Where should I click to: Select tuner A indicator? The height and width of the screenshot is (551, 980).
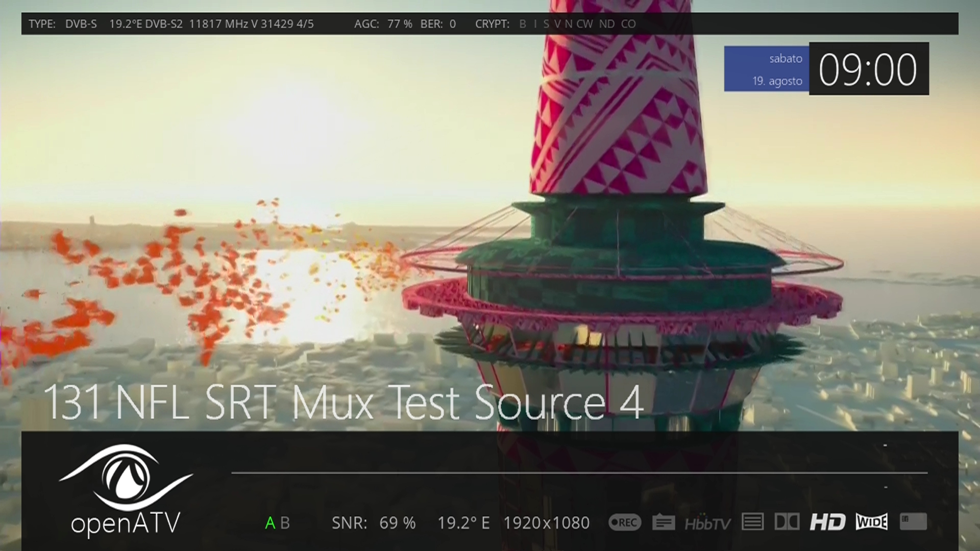coord(270,523)
